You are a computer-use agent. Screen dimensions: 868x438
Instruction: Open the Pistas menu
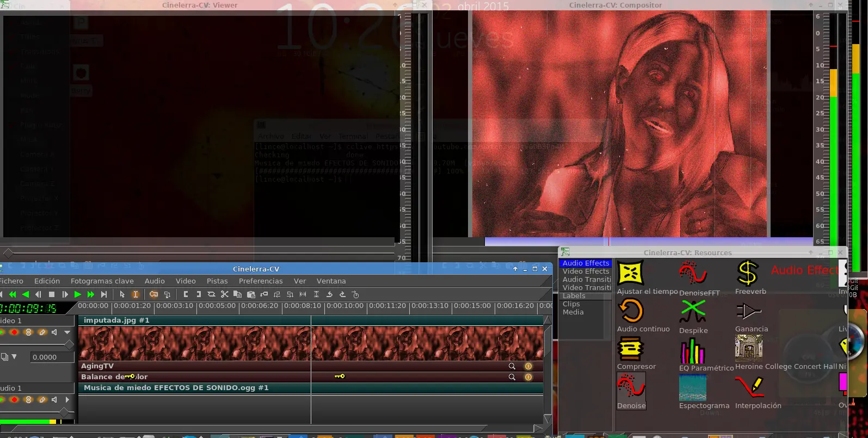(217, 281)
